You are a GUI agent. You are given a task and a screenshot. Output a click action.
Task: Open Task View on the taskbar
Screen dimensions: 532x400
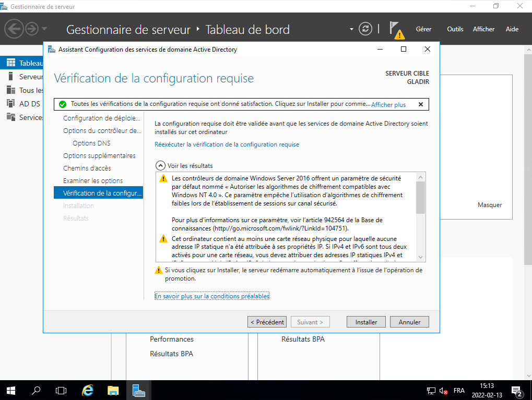(x=61, y=390)
